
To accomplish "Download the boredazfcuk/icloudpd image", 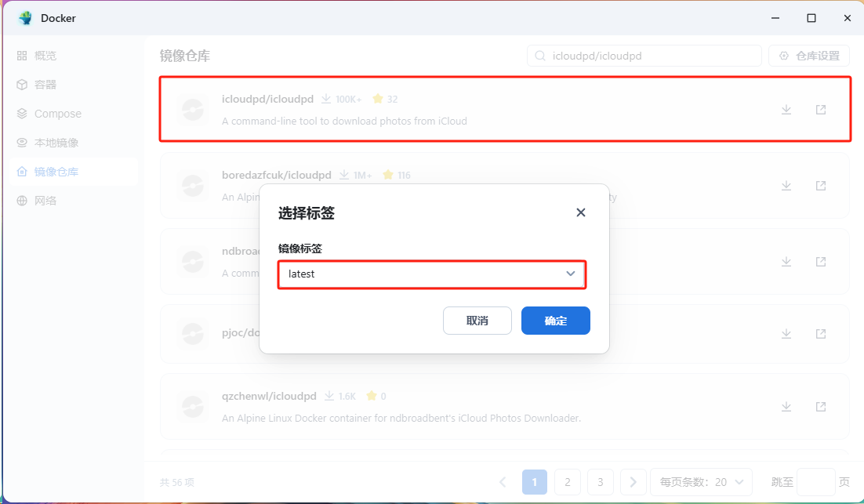I will (786, 186).
